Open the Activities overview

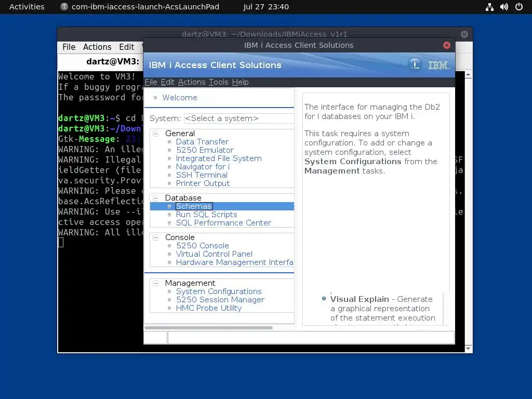(27, 7)
